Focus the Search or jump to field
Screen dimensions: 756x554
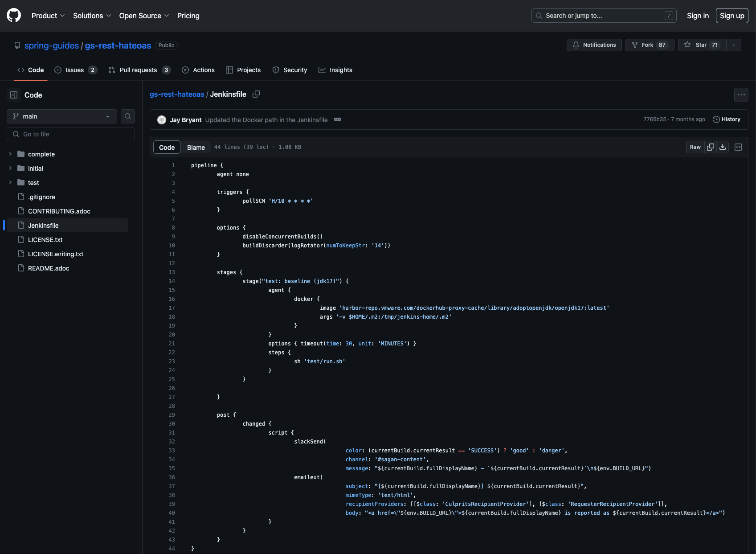point(604,16)
